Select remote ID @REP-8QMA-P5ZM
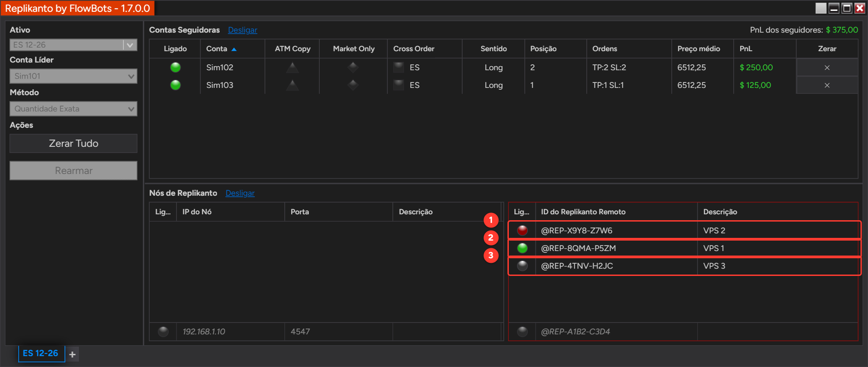The width and height of the screenshot is (868, 367). [x=579, y=248]
